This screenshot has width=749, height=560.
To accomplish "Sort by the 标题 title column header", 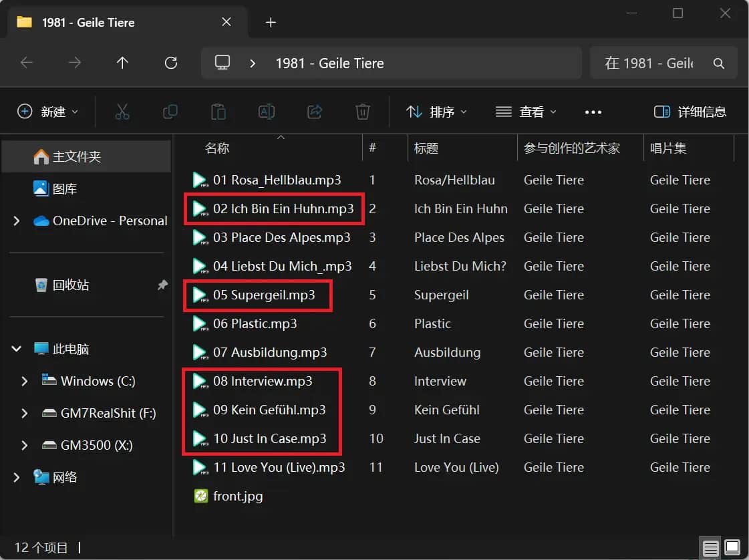I will [x=426, y=148].
